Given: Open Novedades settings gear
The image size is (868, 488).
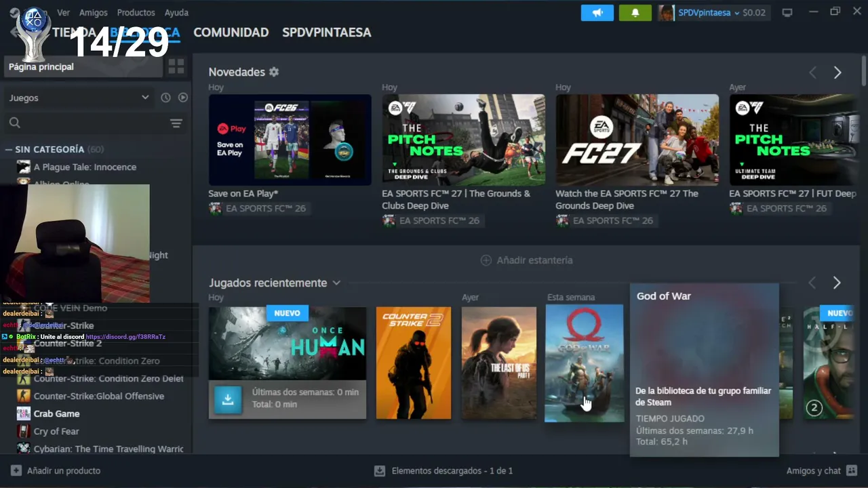Looking at the screenshot, I should click(274, 72).
